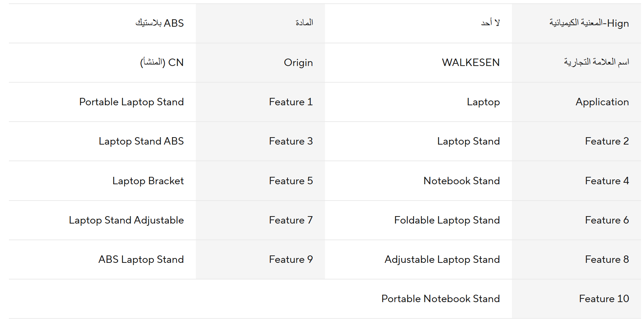
Task: Select the Feature 9 label
Action: (x=290, y=259)
